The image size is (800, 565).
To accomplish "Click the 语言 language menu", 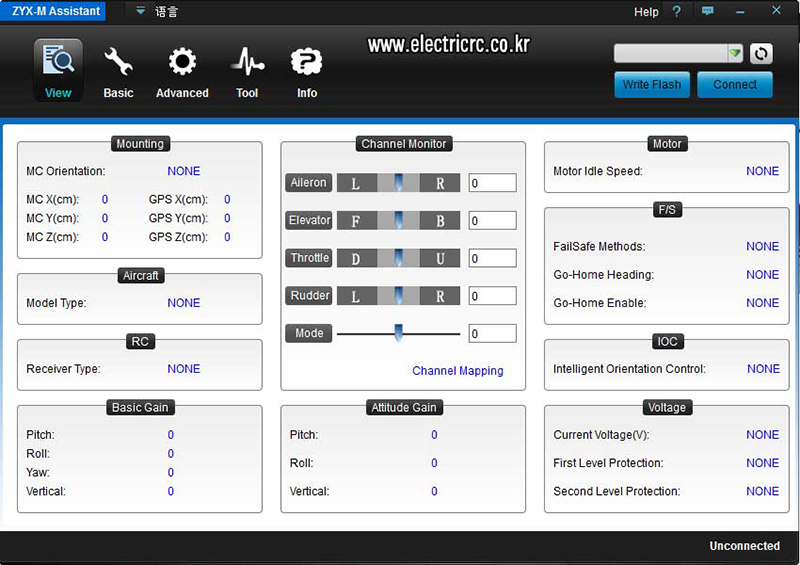I will click(x=166, y=11).
